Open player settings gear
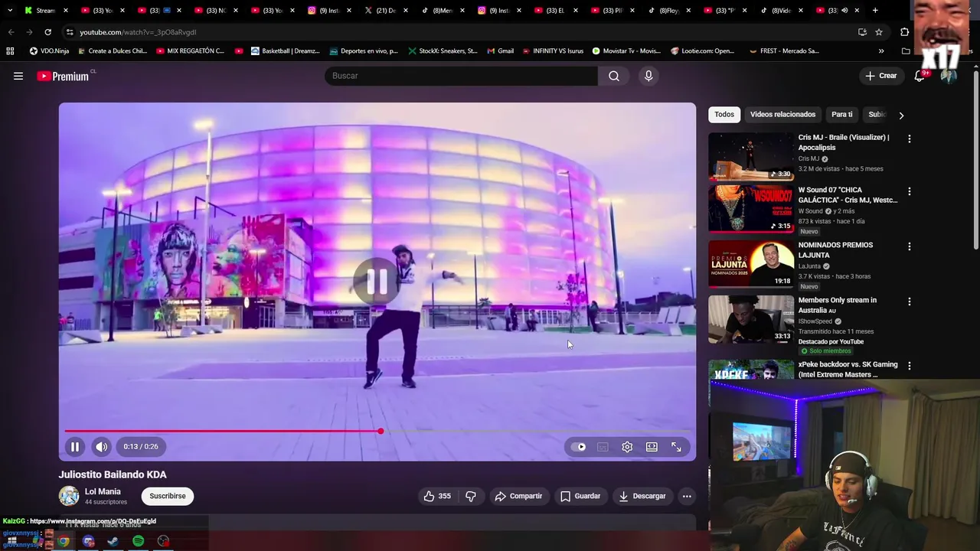980x551 pixels. click(627, 447)
